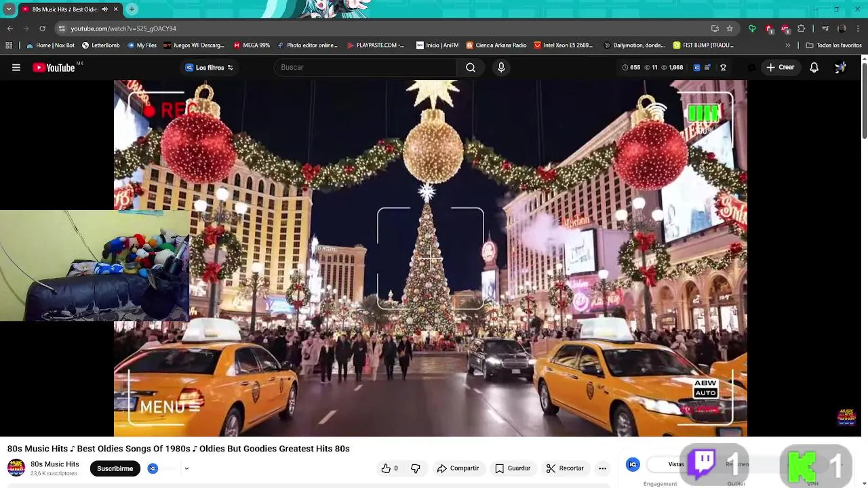Image resolution: width=868 pixels, height=488 pixels.
Task: Open the YouTube hamburger guide menu
Action: [x=16, y=67]
